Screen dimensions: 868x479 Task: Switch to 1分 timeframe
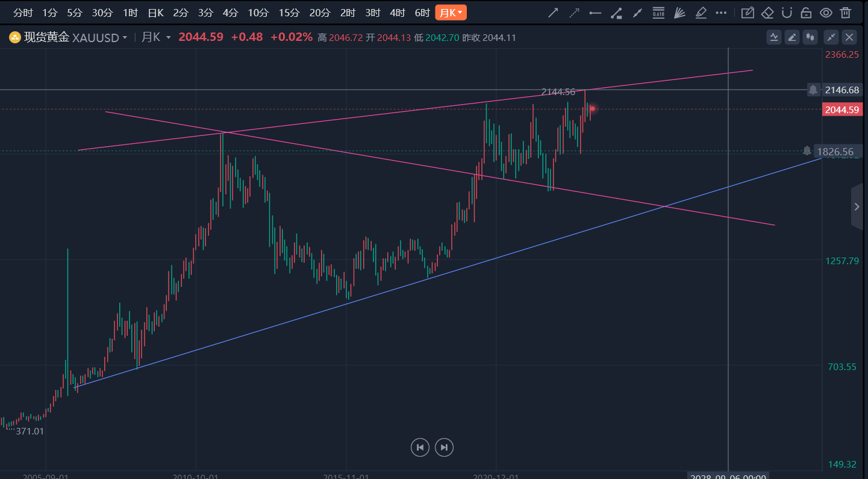[x=50, y=13]
